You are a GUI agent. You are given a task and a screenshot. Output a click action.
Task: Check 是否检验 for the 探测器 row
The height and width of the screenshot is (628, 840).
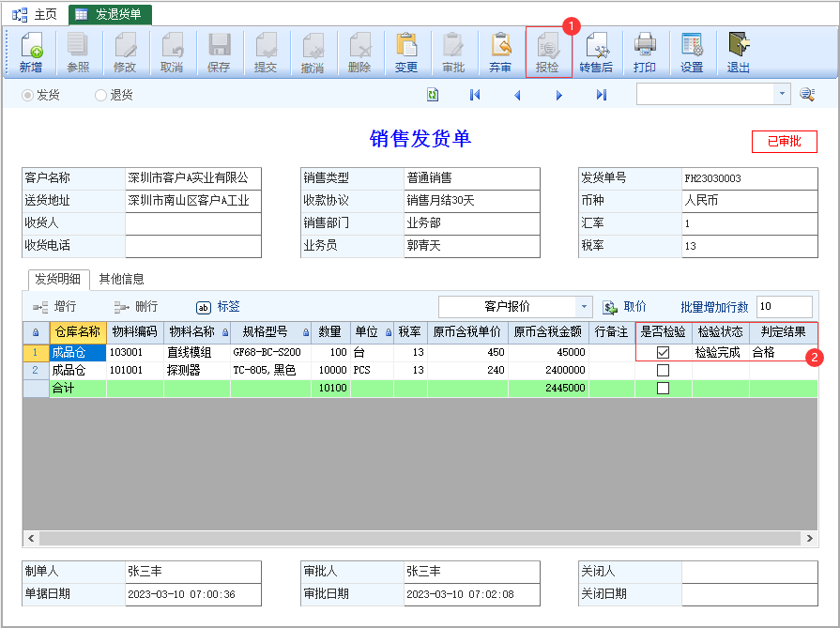(664, 371)
